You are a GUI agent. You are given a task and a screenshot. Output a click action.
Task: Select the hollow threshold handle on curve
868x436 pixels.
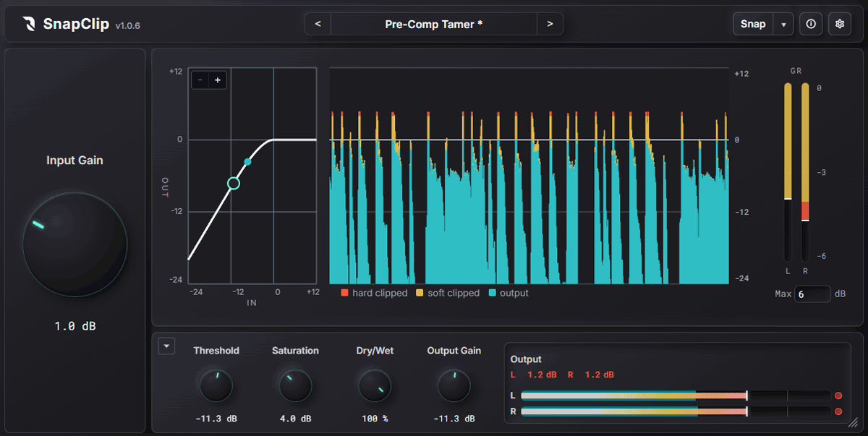(233, 183)
